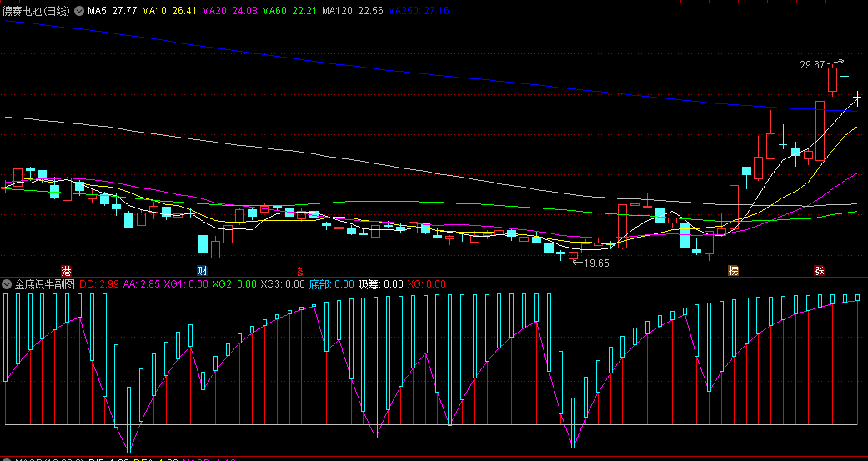Select the MA20: 24.08 label

click(x=229, y=11)
